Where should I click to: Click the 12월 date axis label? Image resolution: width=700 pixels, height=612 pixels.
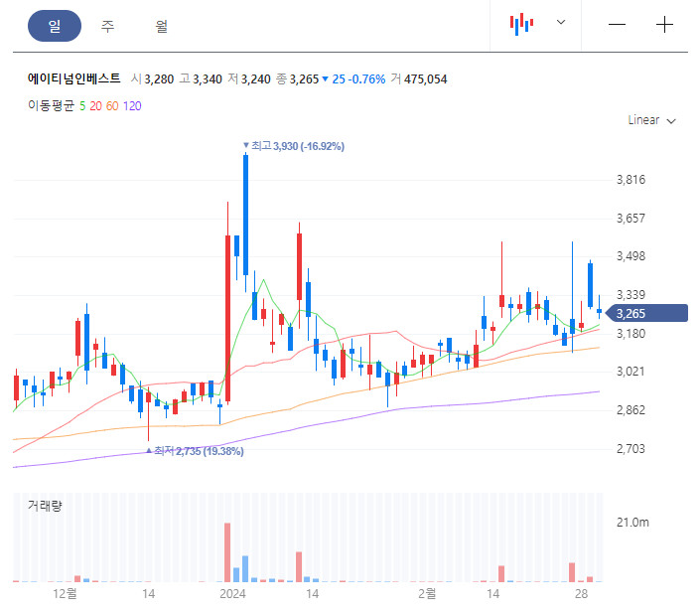pyautogui.click(x=65, y=594)
